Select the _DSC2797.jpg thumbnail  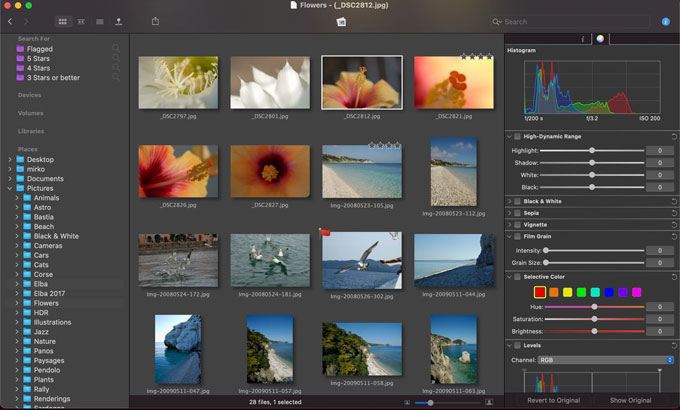tap(178, 82)
